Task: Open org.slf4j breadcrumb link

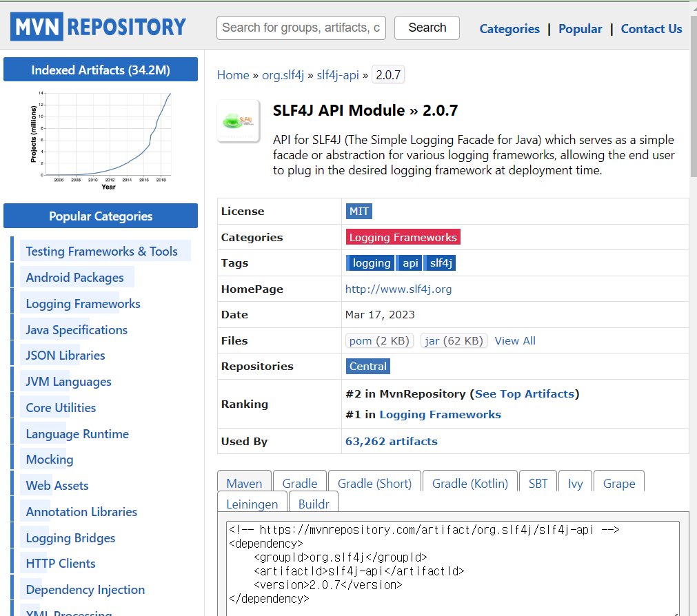Action: 283,75
